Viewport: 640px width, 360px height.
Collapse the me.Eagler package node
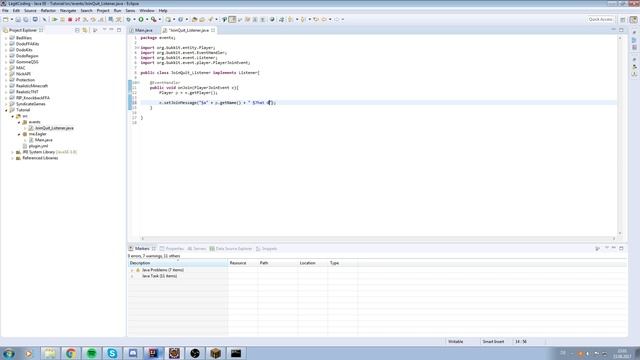pyautogui.click(x=19, y=134)
